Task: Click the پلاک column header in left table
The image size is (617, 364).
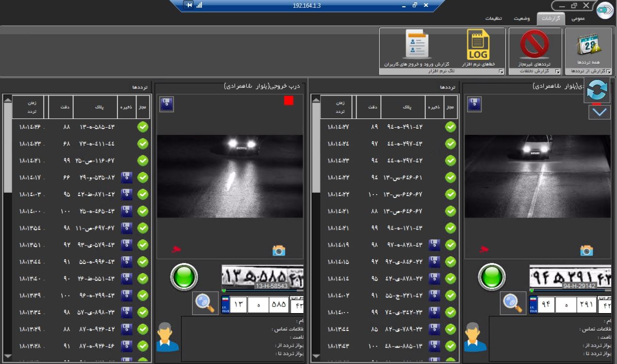Action: click(x=95, y=107)
